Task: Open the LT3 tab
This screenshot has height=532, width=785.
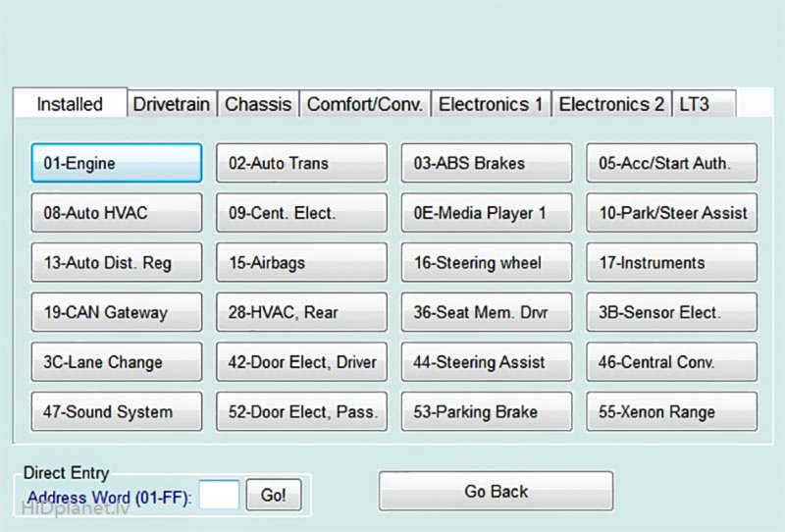Action: coord(694,104)
